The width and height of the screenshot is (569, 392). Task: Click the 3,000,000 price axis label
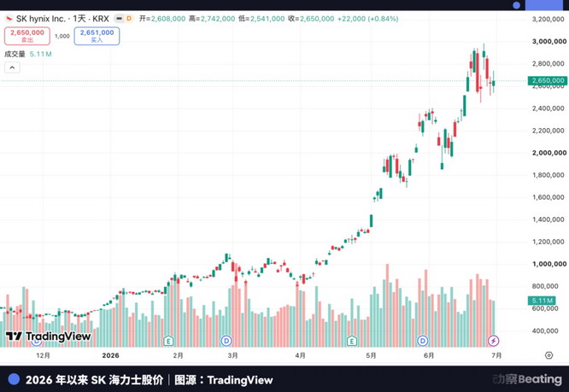[549, 41]
